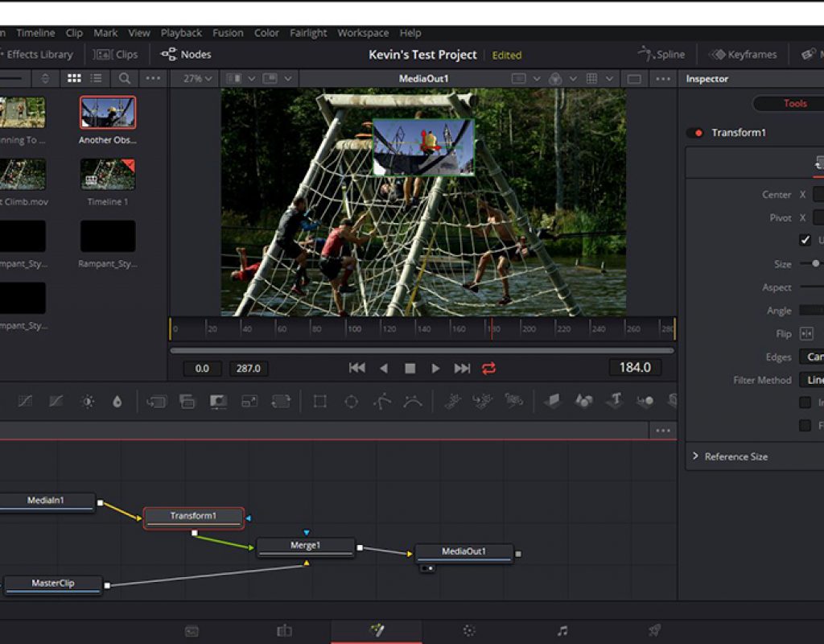Go to the Fairlight page
This screenshot has width=824, height=644.
[562, 631]
